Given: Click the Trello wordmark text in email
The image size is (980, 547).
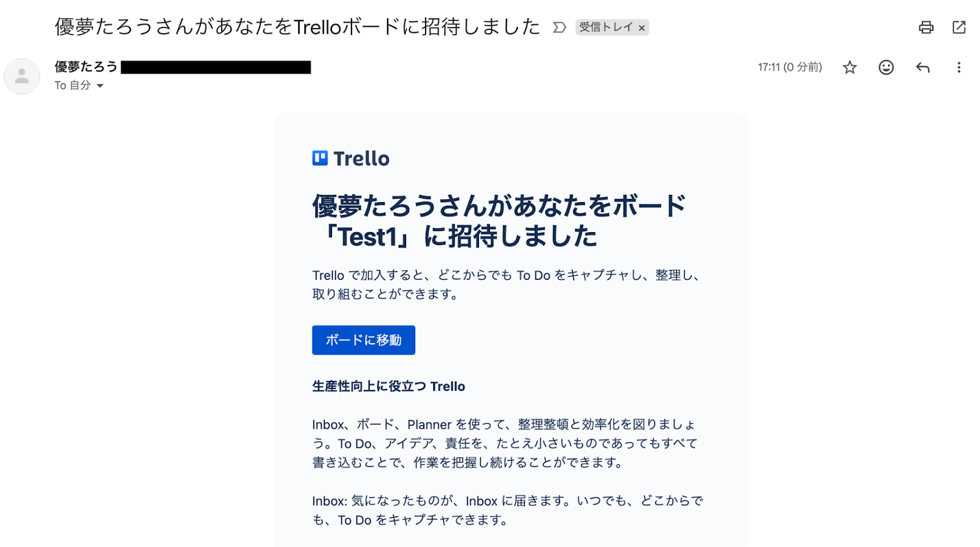Looking at the screenshot, I should tap(361, 159).
